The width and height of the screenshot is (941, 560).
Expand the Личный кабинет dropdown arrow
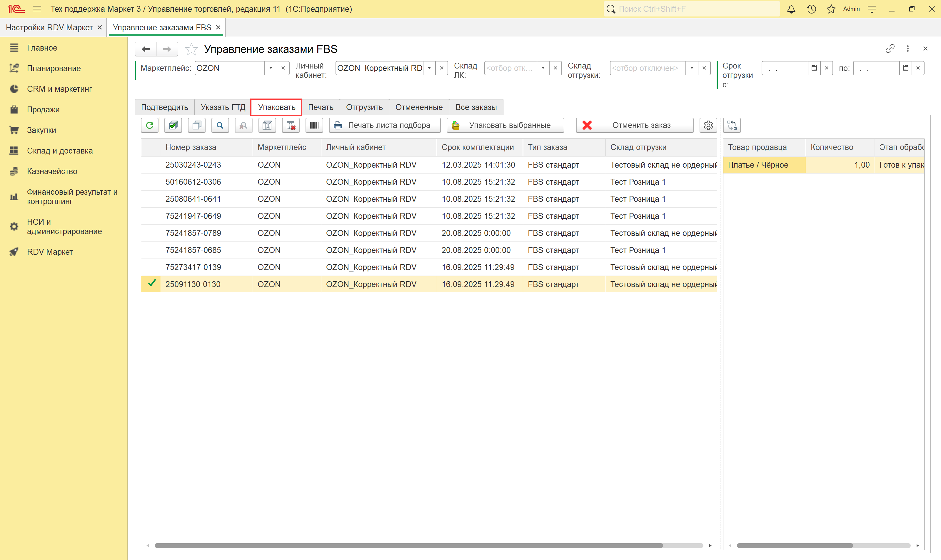click(x=429, y=68)
